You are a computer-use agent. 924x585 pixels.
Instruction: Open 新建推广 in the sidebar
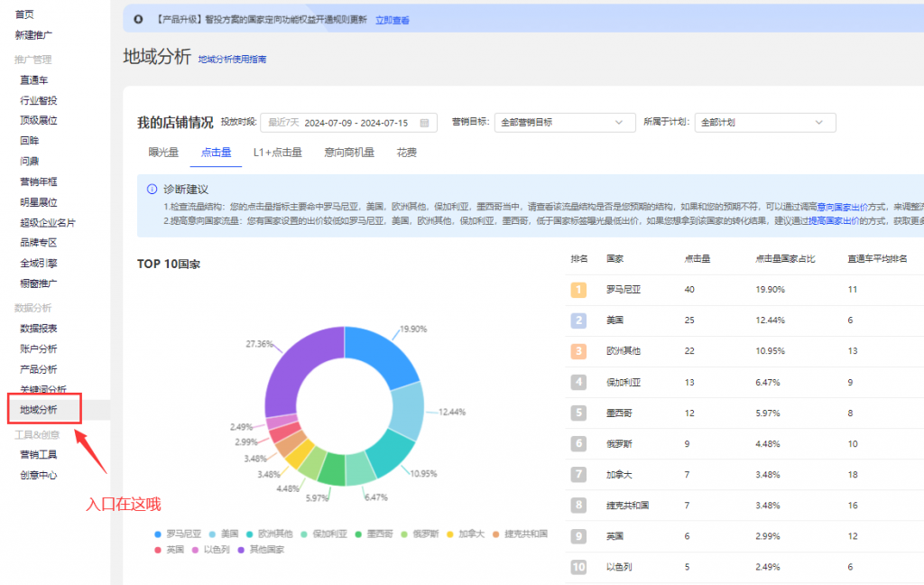[x=33, y=35]
